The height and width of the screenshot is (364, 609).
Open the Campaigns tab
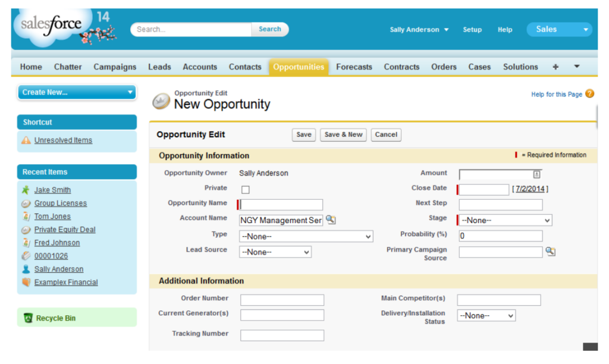coord(115,67)
